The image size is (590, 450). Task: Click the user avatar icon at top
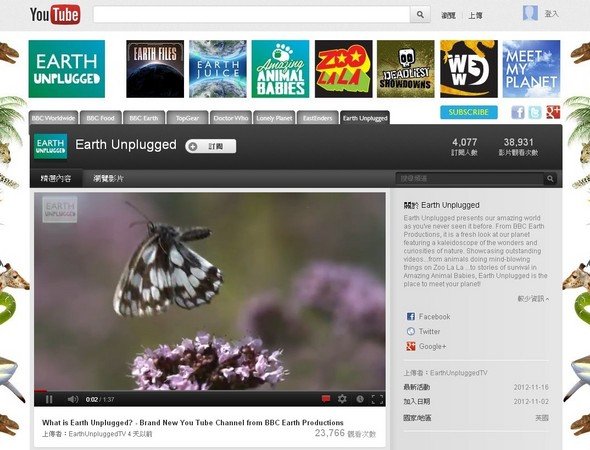point(530,14)
